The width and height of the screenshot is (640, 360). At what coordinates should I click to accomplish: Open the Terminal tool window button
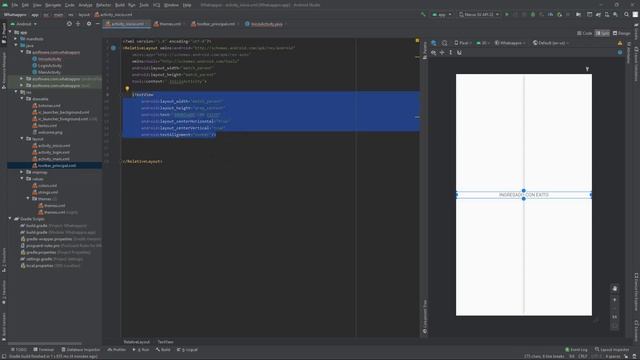click(44, 350)
